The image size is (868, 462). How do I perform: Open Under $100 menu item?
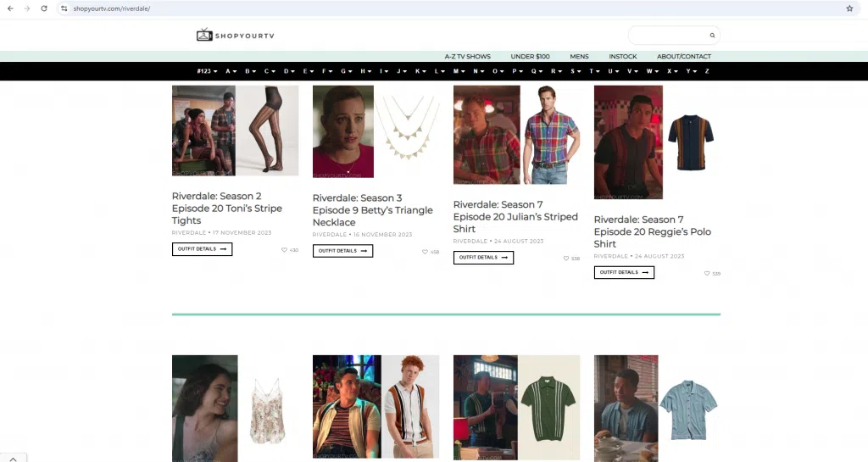[x=530, y=57]
